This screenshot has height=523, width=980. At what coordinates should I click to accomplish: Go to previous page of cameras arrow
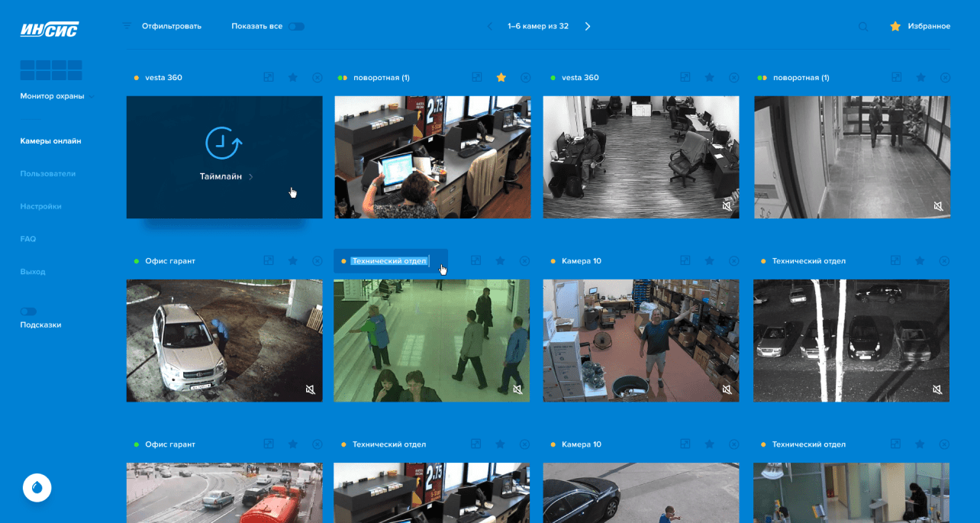490,27
